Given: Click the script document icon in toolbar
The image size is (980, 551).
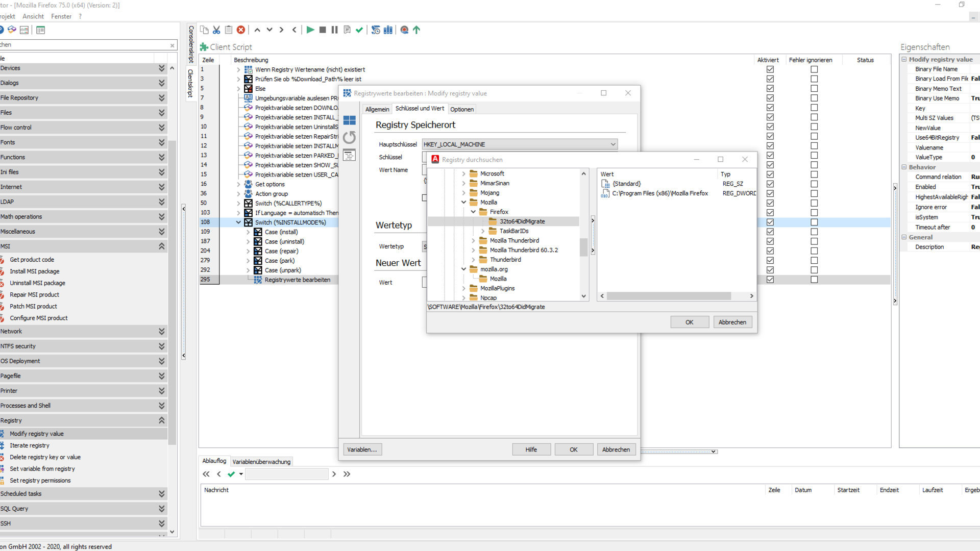Looking at the screenshot, I should [347, 30].
